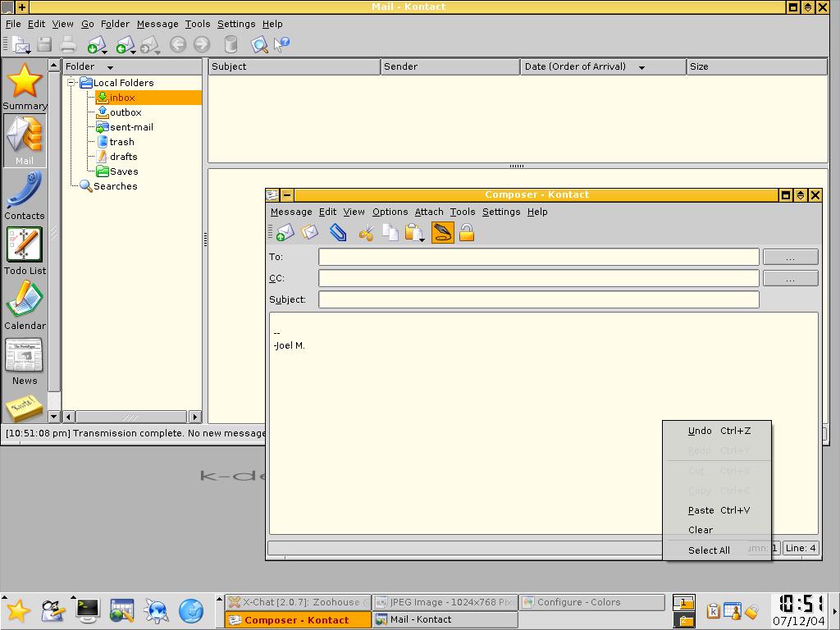Screen dimensions: 840x630
Task: Open the Todo List component
Action: point(24,251)
